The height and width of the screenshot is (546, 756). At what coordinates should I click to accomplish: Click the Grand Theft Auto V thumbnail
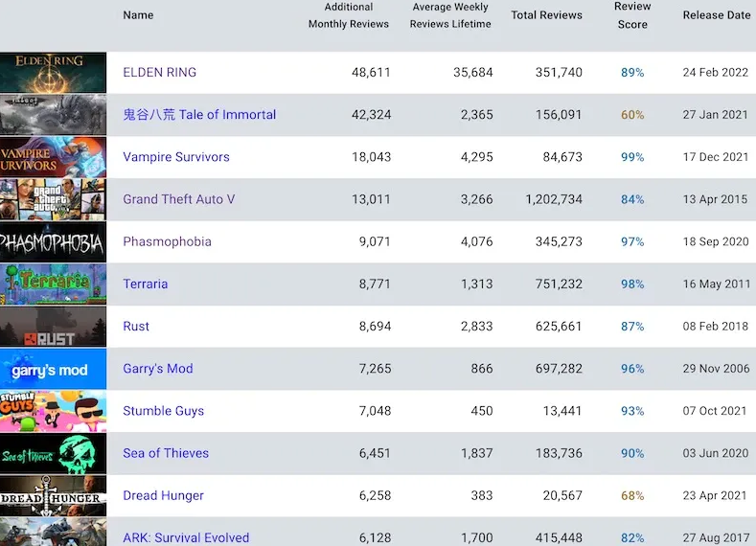53,199
